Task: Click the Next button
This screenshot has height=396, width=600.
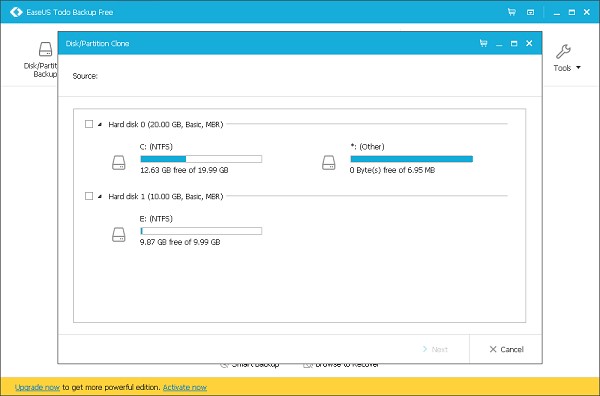Action: coord(435,349)
